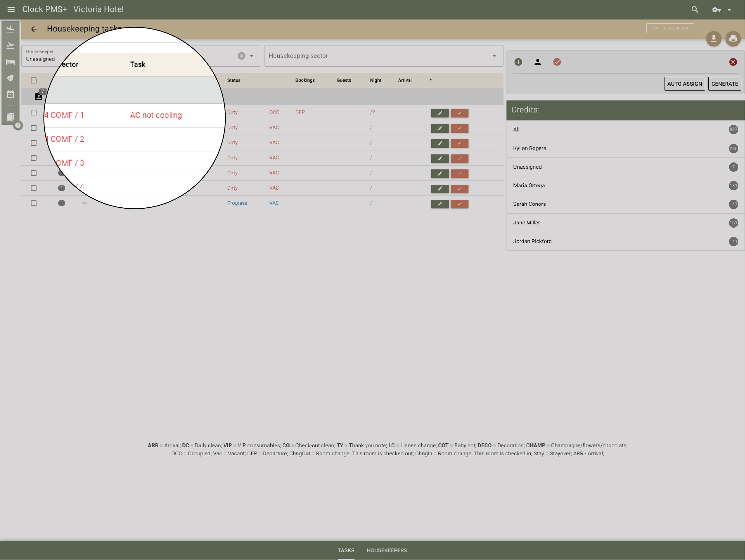Open the calendar icon in the sidebar

tap(10, 95)
